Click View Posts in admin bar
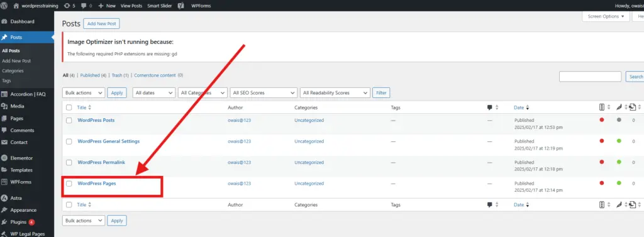The image size is (644, 237). click(x=131, y=6)
